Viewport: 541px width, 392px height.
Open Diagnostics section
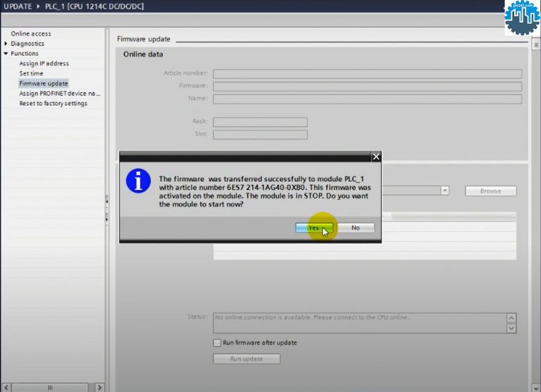[27, 44]
